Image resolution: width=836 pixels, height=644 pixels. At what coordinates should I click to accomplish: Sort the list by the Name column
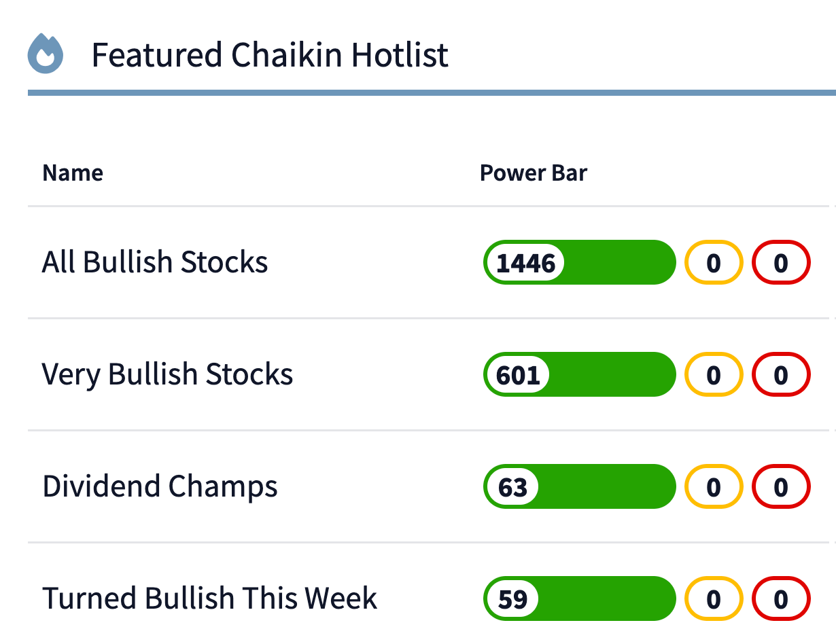click(73, 173)
